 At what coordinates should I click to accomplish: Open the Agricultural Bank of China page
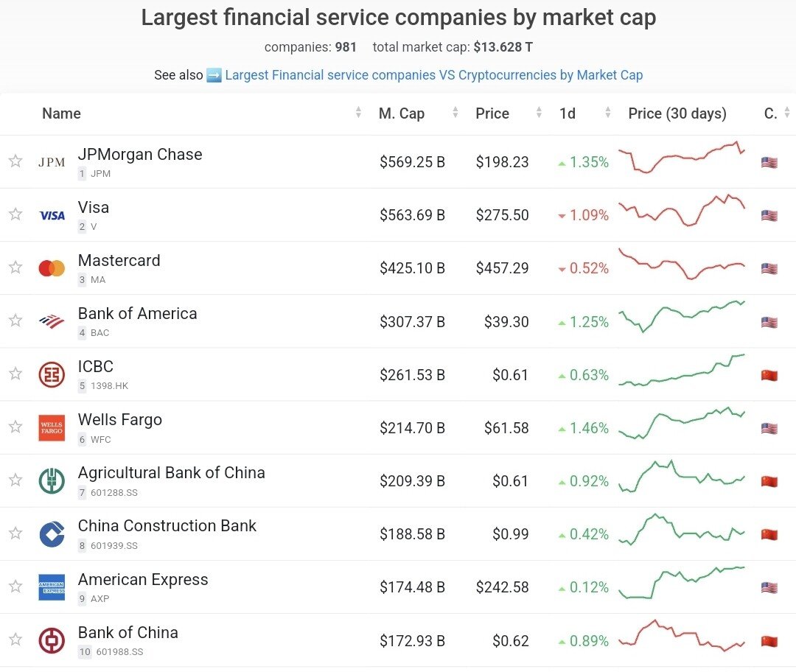[171, 473]
